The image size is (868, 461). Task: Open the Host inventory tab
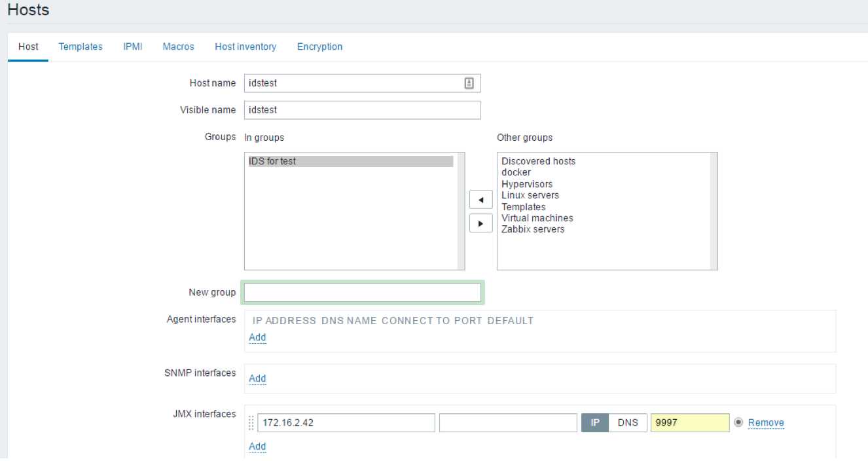[245, 46]
